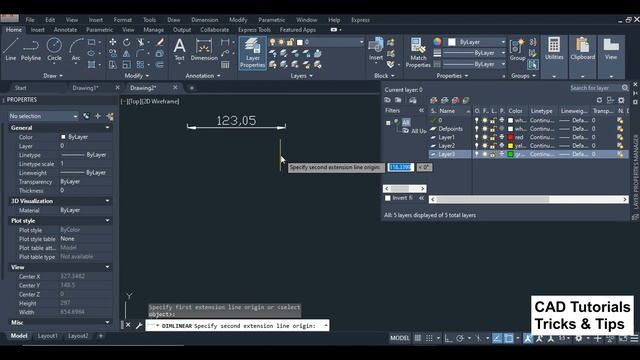Click the Dimension tool
The height and width of the screenshot is (360, 640).
point(204,49)
